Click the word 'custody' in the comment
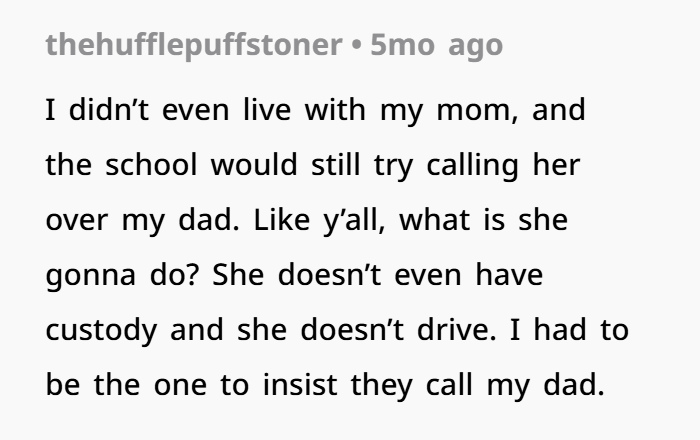Viewport: 700px width, 440px height. pyautogui.click(x=101, y=331)
